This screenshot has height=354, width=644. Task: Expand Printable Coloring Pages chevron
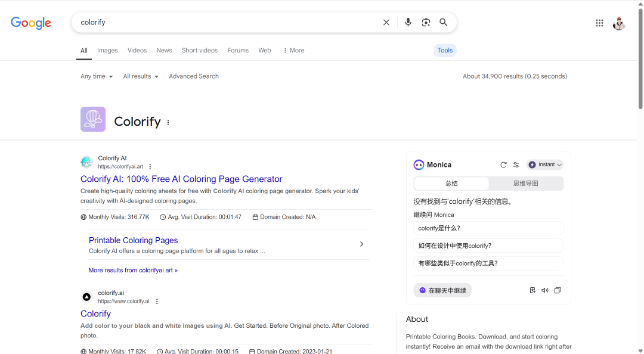[361, 244]
